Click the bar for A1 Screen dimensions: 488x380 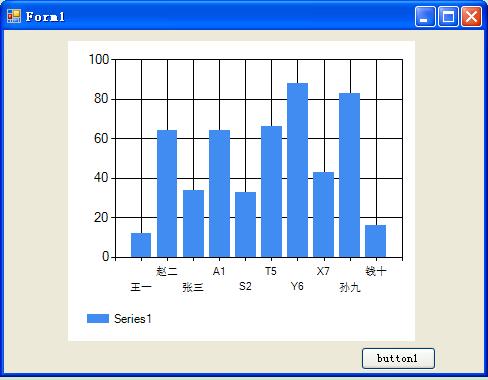click(219, 194)
